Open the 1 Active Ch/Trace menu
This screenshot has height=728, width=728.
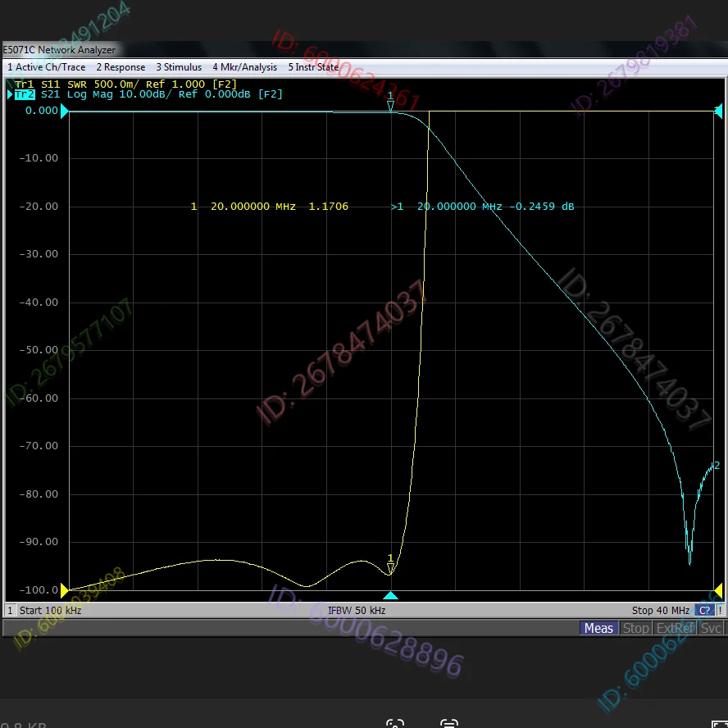point(46,67)
